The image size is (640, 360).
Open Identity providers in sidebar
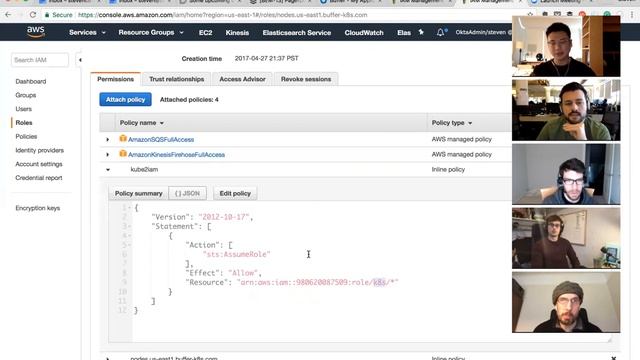[40, 150]
